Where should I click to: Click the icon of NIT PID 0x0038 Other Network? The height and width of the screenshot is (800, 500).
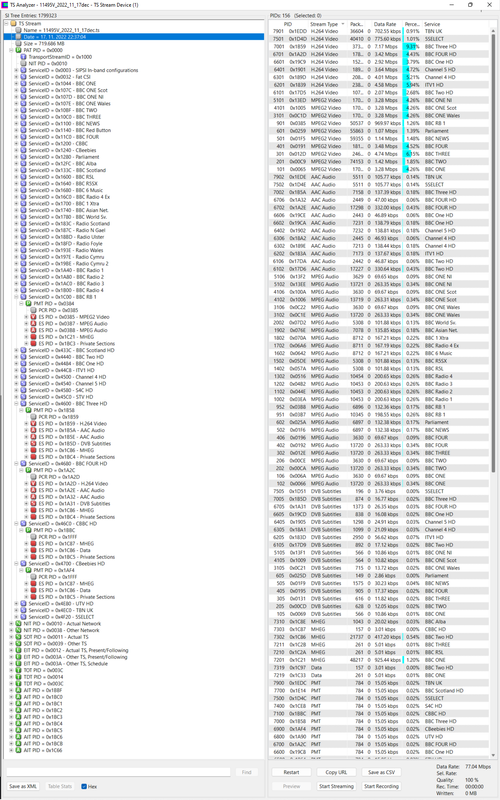pos(18,630)
